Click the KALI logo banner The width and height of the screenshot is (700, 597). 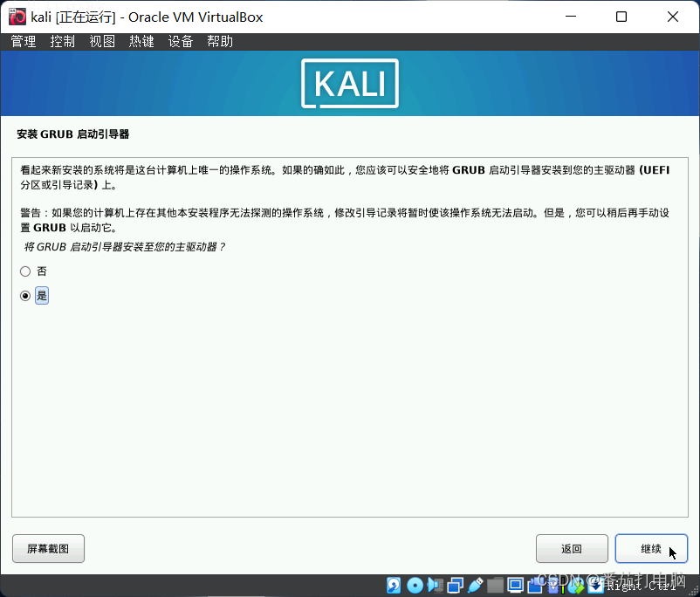coord(350,84)
